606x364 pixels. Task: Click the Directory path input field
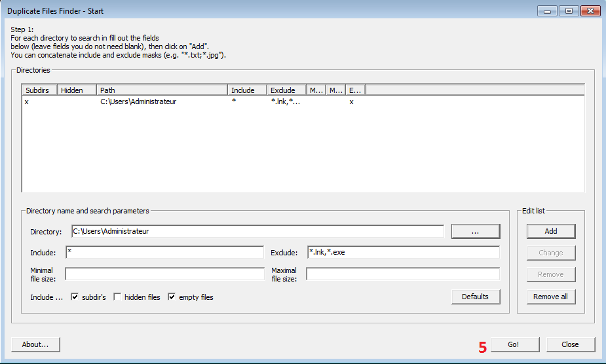tap(257, 232)
